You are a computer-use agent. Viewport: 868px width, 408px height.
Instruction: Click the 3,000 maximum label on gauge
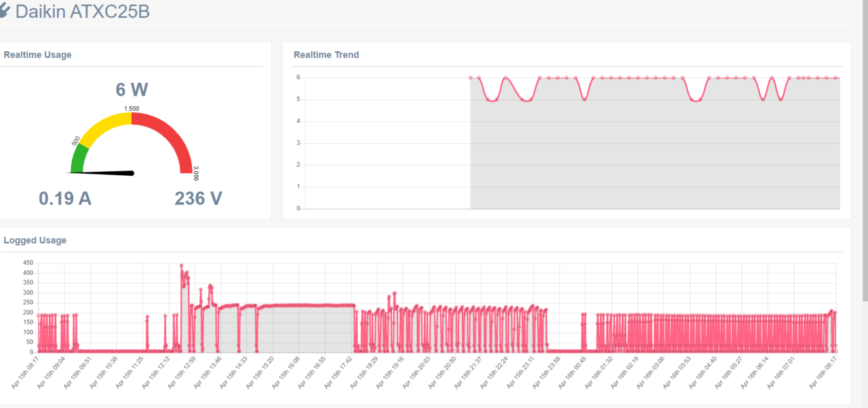pos(196,173)
